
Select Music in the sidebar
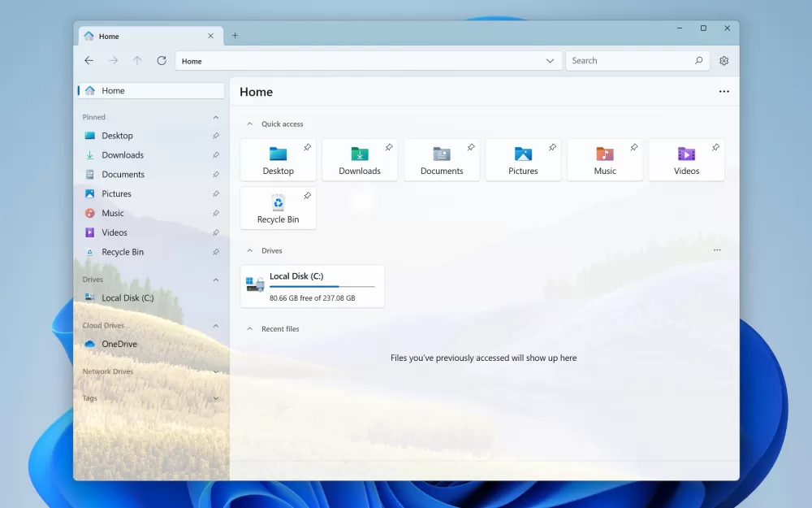(151, 213)
